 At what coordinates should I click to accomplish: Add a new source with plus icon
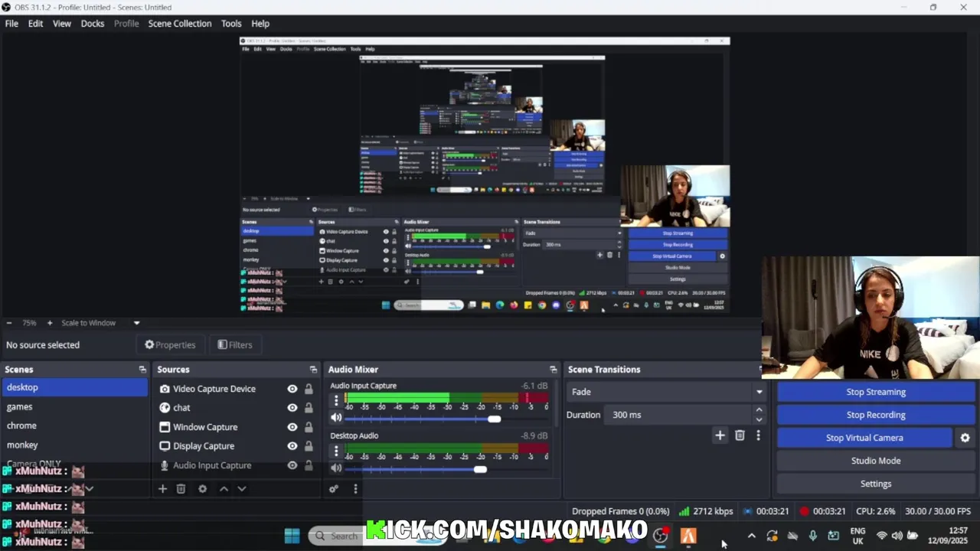click(162, 489)
